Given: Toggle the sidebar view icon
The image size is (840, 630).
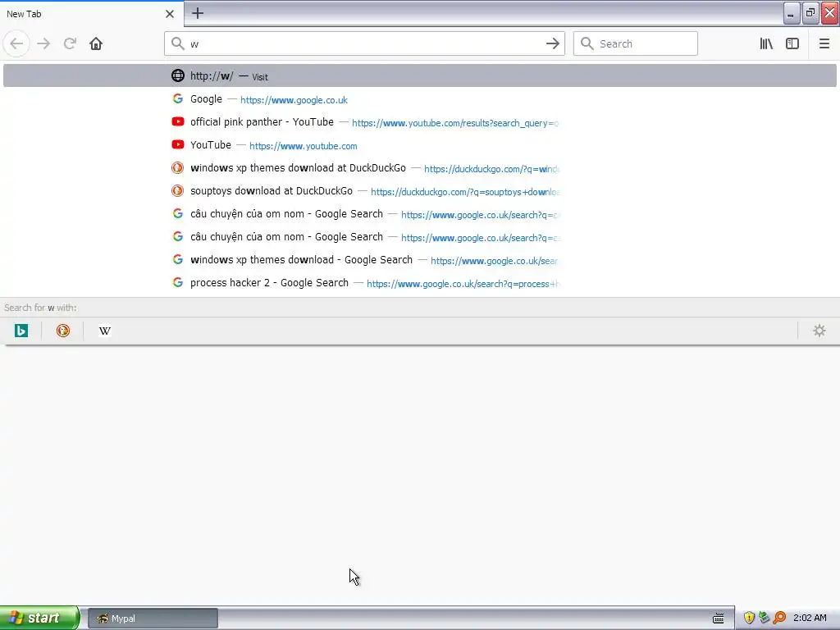Looking at the screenshot, I should (792, 43).
